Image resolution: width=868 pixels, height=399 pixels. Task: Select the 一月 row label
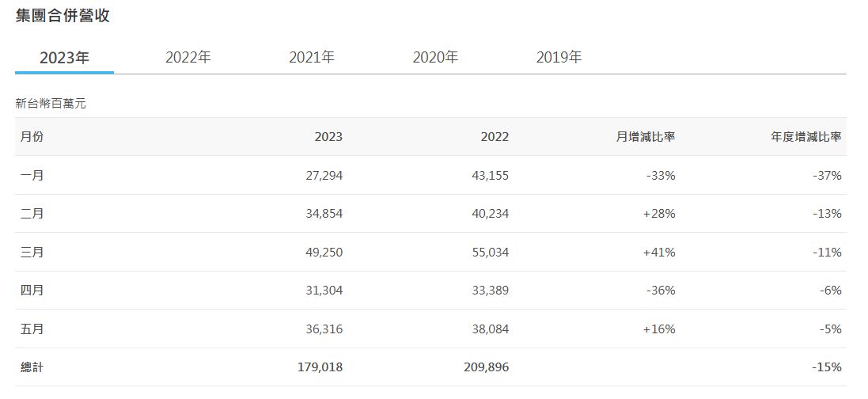click(32, 176)
